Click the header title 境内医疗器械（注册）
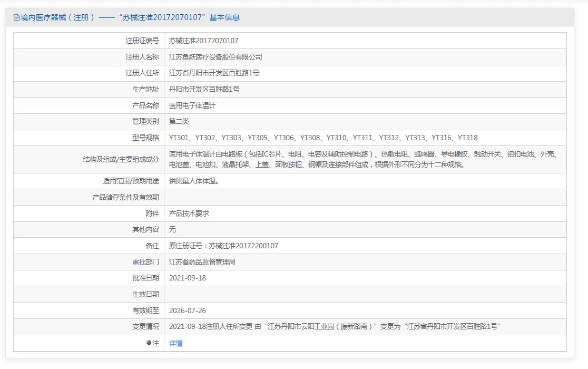This screenshot has width=588, height=369. point(57,17)
